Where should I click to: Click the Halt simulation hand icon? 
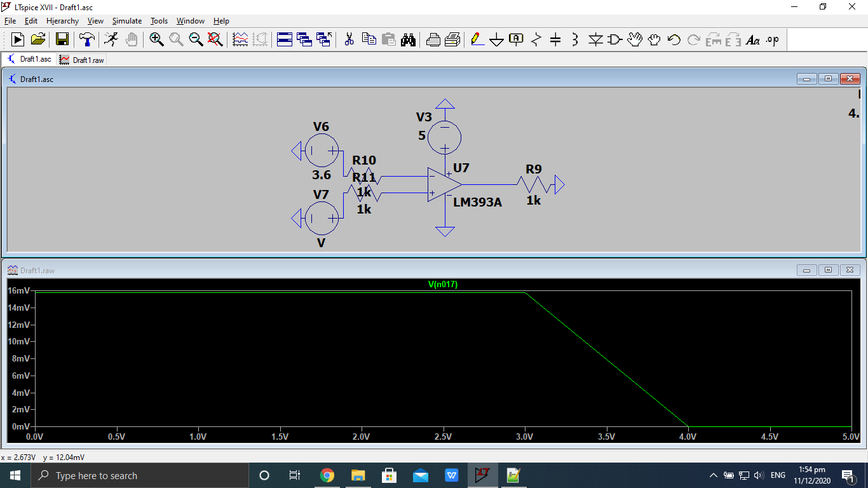point(132,39)
